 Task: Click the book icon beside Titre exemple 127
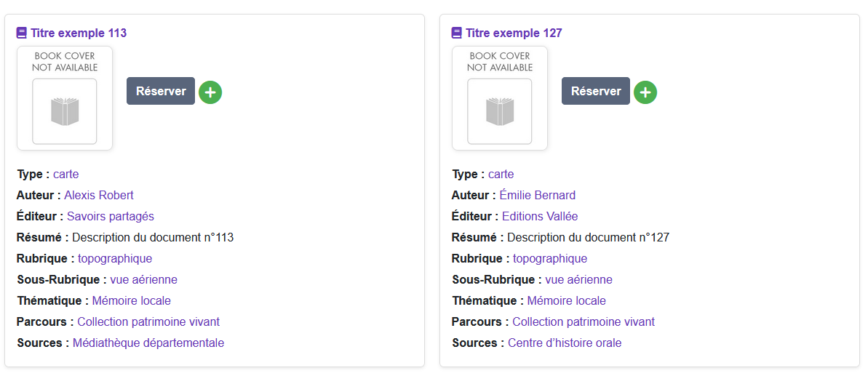click(x=457, y=33)
